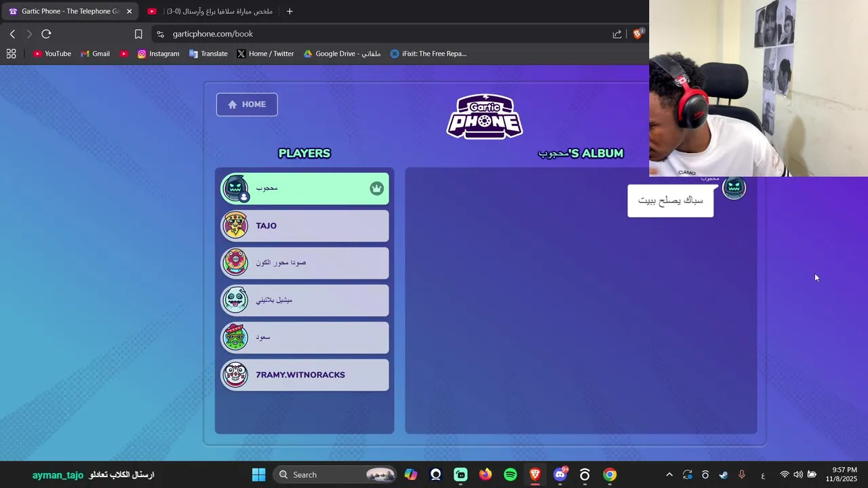Image resolution: width=868 pixels, height=488 pixels.
Task: Go back in browser history
Action: click(12, 34)
